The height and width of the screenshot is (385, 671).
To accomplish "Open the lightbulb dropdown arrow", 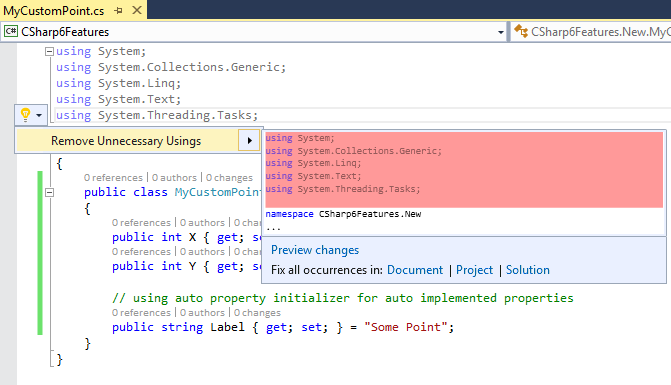I will pyautogui.click(x=39, y=115).
